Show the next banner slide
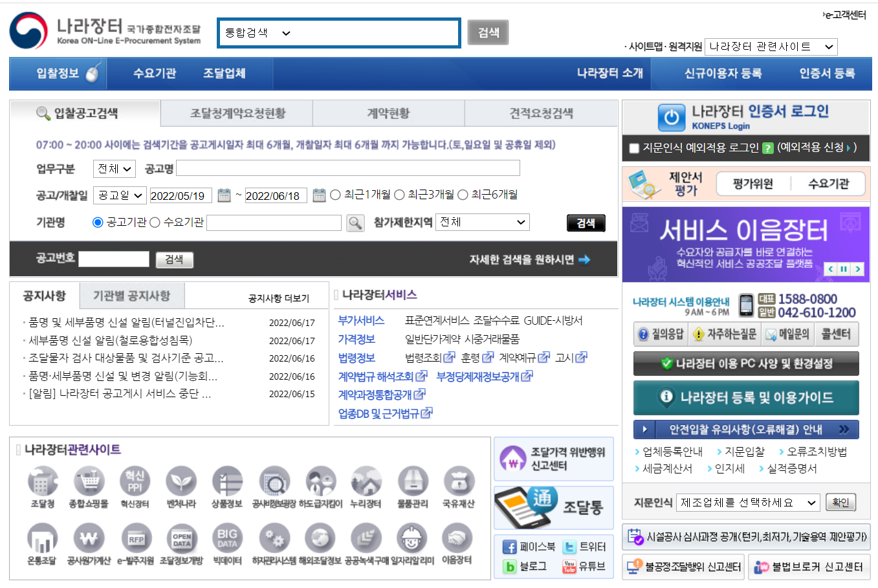 [858, 269]
